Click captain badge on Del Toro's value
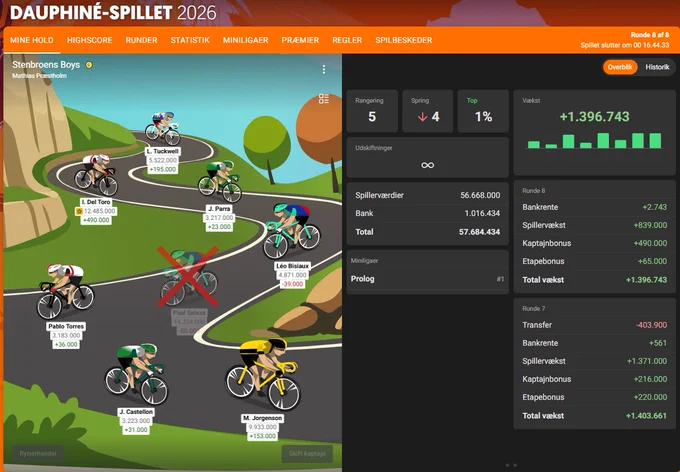 [x=79, y=211]
